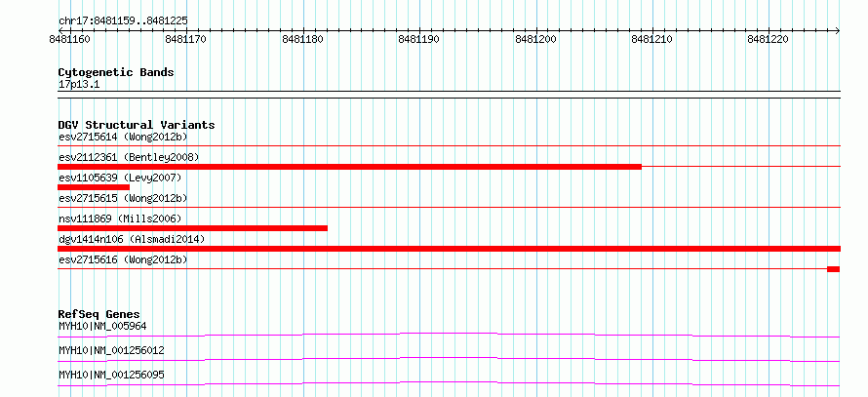This screenshot has height=397, width=868.
Task: Open variant esv2112361 (Bentley2008) label
Action: (129, 157)
